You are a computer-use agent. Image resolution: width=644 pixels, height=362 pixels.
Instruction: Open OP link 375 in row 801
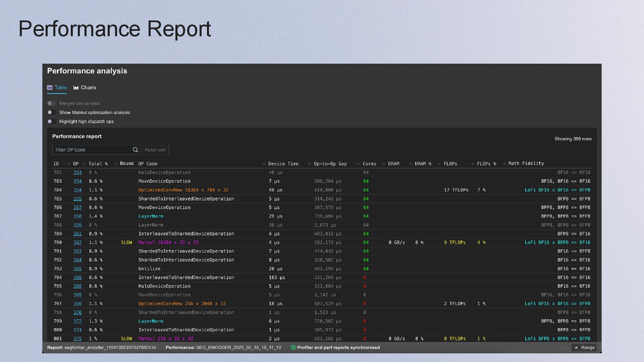tap(77, 339)
